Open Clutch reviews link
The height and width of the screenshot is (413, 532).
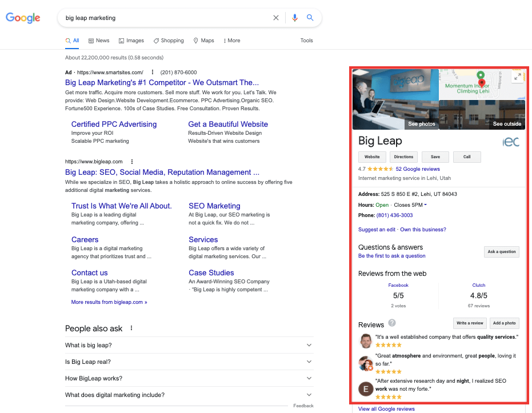[478, 285]
